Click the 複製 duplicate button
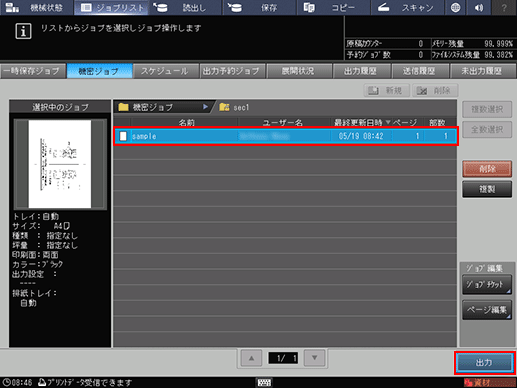 point(487,189)
